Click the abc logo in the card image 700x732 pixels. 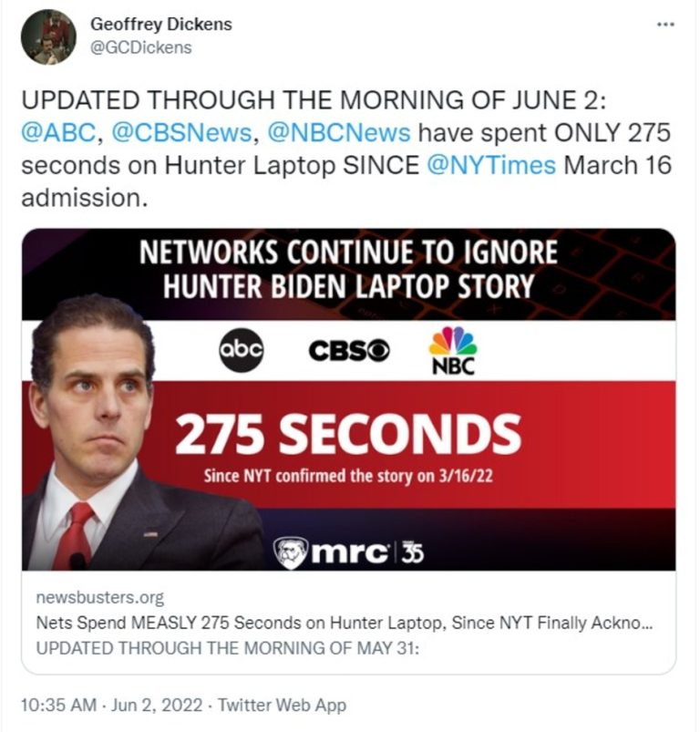pyautogui.click(x=241, y=349)
